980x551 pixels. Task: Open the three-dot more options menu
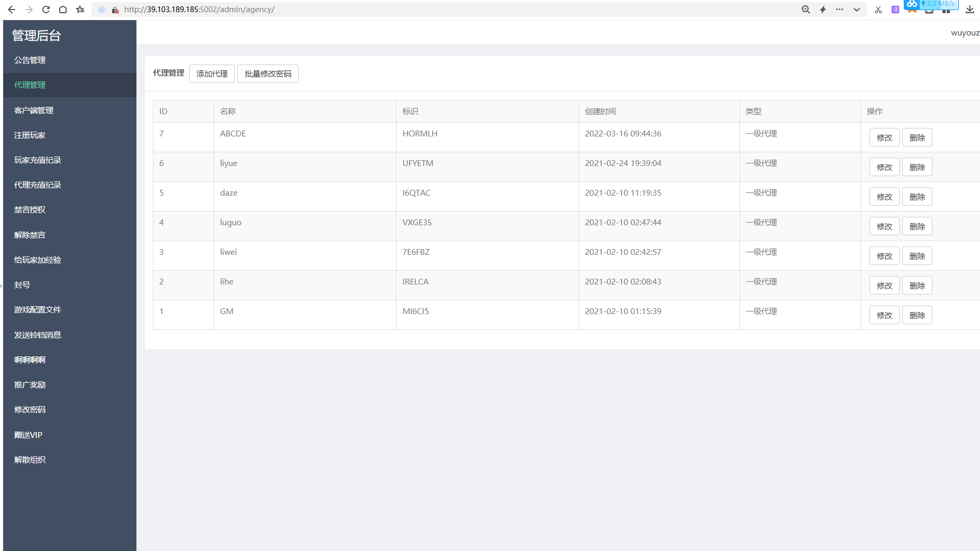(x=840, y=10)
